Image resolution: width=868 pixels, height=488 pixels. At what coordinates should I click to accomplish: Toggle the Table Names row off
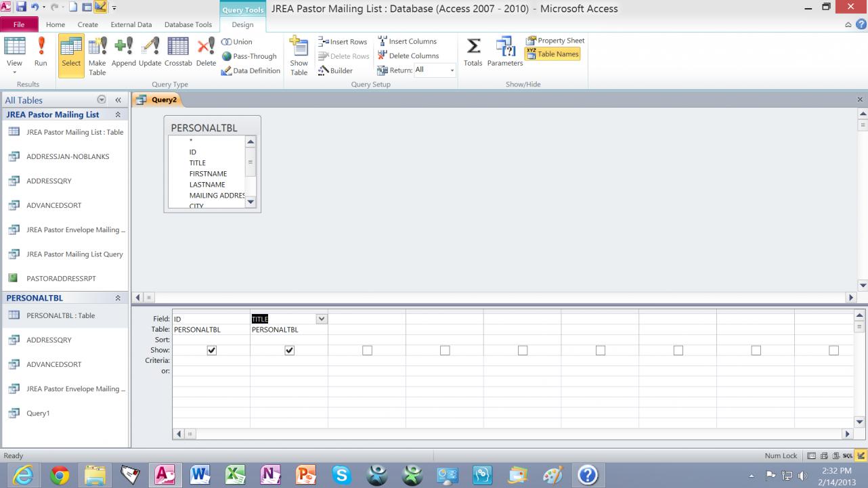[x=552, y=54]
